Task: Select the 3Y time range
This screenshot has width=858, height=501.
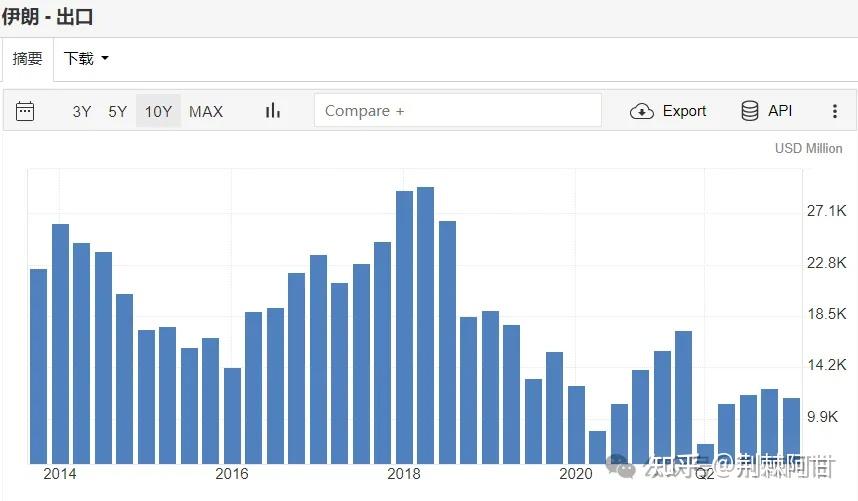Action: (82, 112)
